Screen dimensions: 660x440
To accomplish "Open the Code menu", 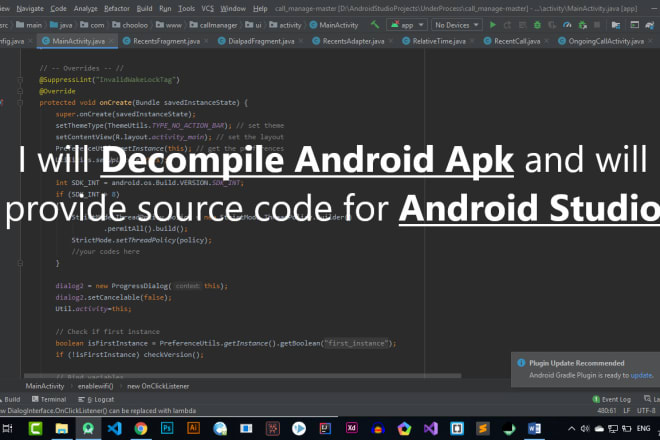I will click(58, 8).
